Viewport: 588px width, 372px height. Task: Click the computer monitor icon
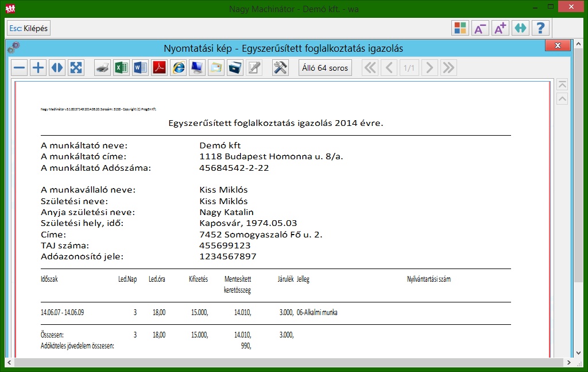pos(198,68)
